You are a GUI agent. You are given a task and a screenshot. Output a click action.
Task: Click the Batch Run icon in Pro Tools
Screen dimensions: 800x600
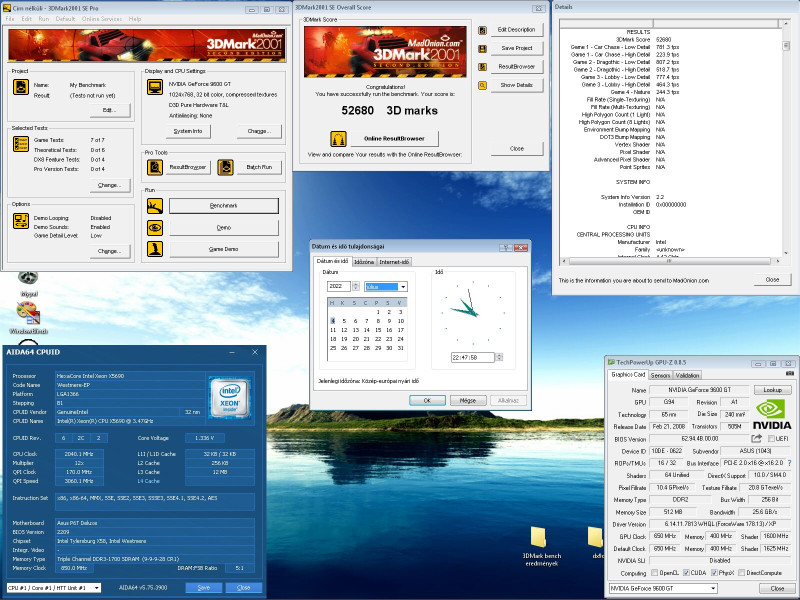coord(226,167)
